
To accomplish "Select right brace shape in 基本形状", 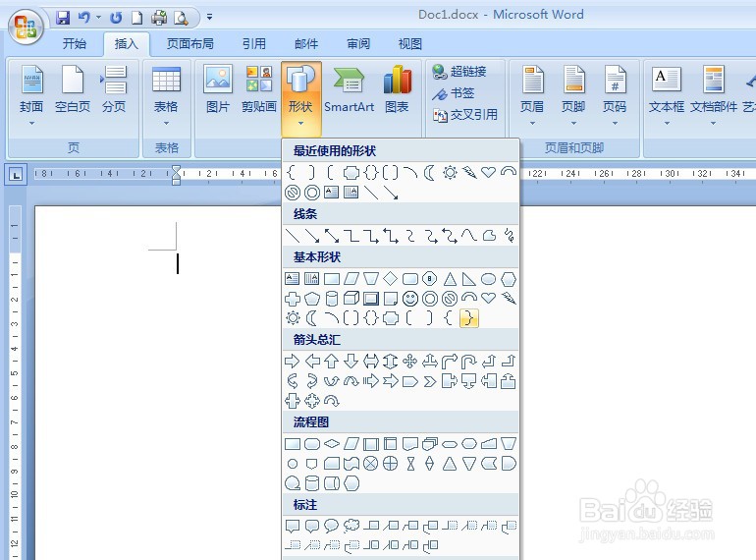I will click(x=469, y=318).
